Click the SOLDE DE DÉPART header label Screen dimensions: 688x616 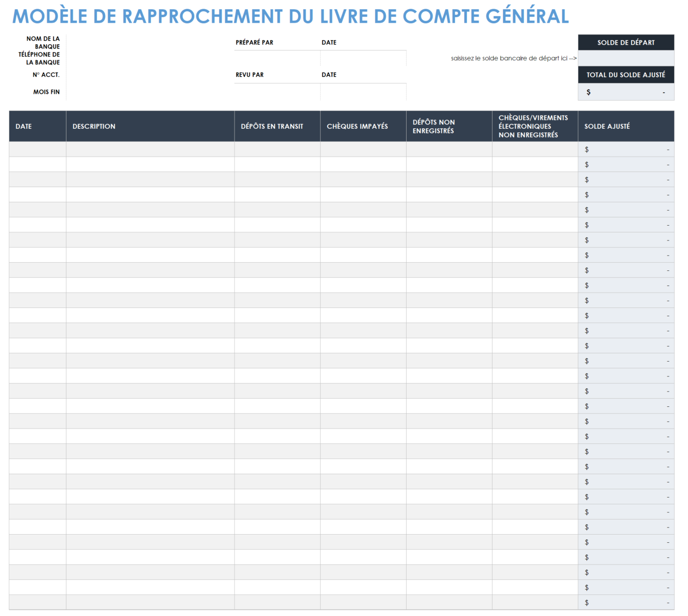[x=626, y=43]
